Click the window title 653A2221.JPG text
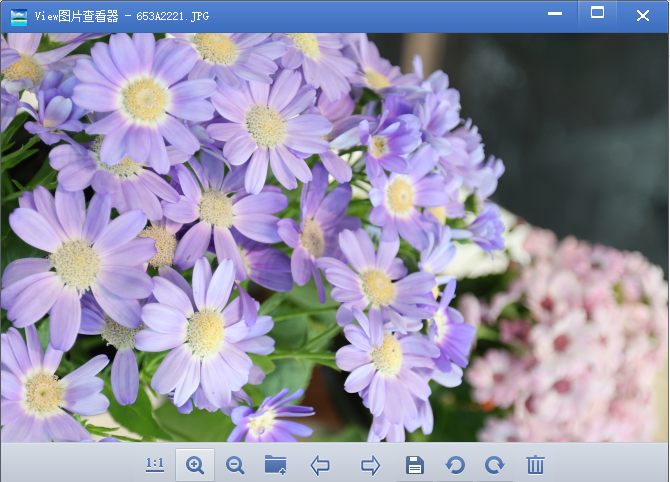 173,16
